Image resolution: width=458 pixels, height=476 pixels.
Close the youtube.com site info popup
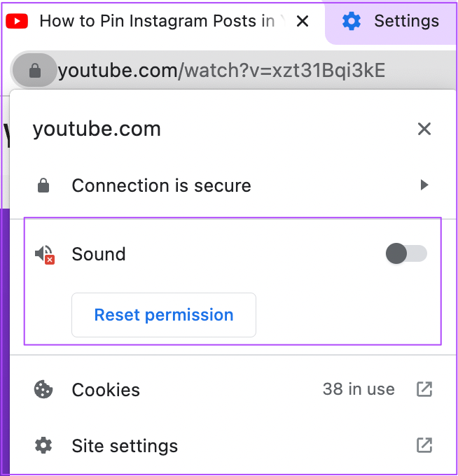click(x=424, y=129)
